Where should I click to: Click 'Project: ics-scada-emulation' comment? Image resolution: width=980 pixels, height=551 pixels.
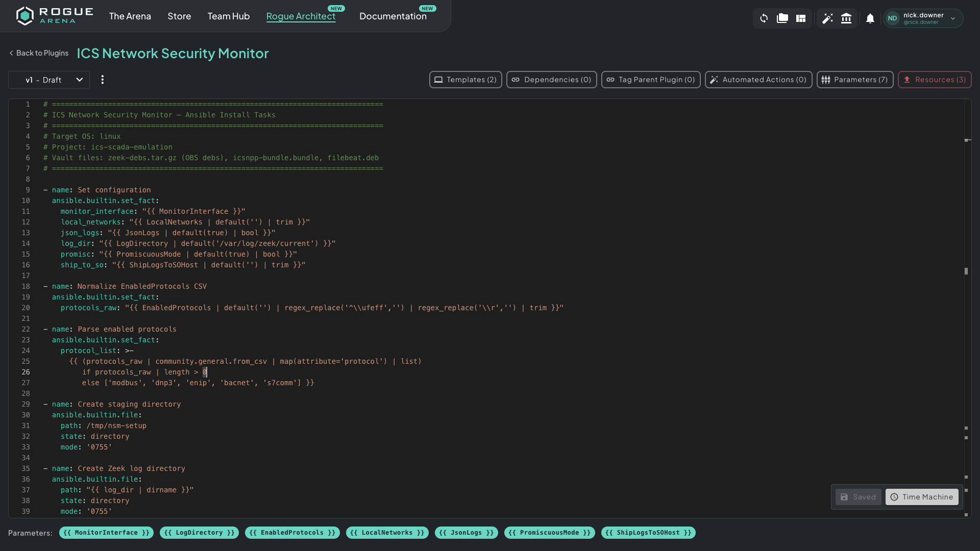(108, 147)
